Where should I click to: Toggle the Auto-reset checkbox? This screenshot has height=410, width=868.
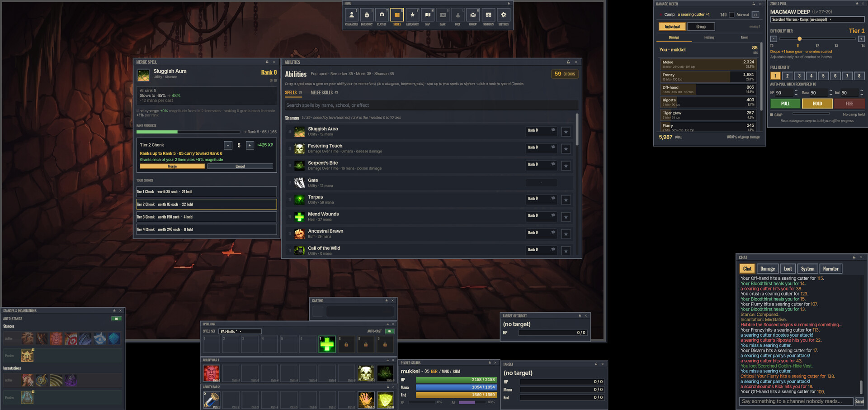pyautogui.click(x=731, y=14)
